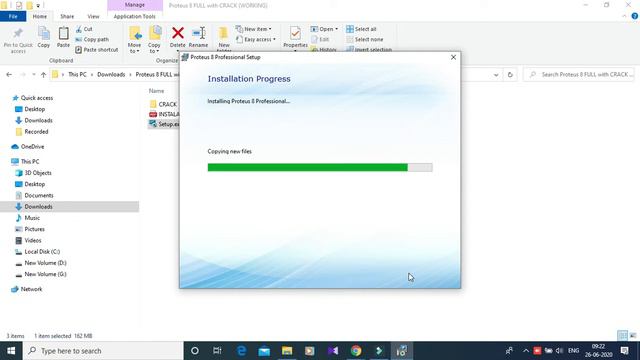Select 3D Objects in navigation pane
This screenshot has height=360, width=640.
38,173
